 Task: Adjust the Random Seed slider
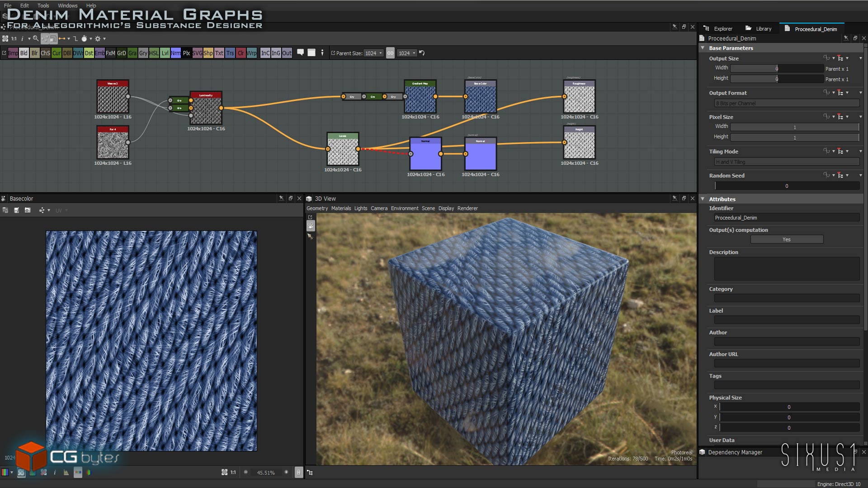click(x=787, y=186)
